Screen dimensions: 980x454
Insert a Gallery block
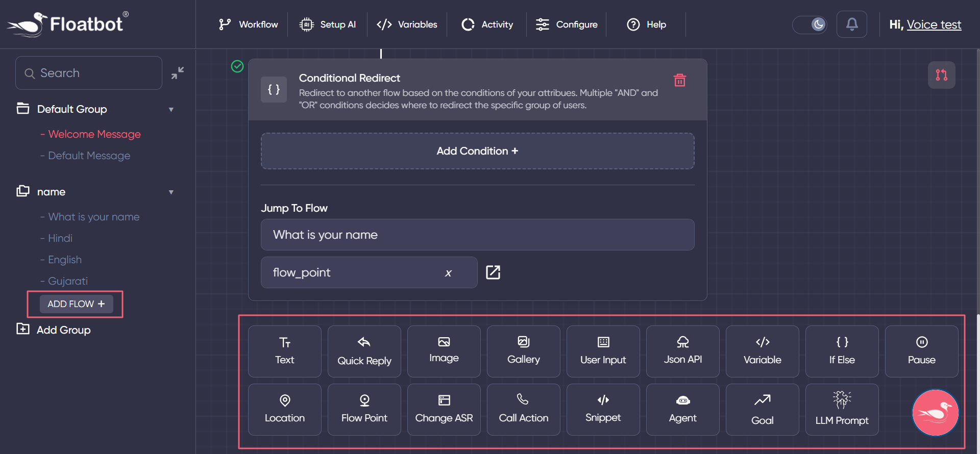524,351
